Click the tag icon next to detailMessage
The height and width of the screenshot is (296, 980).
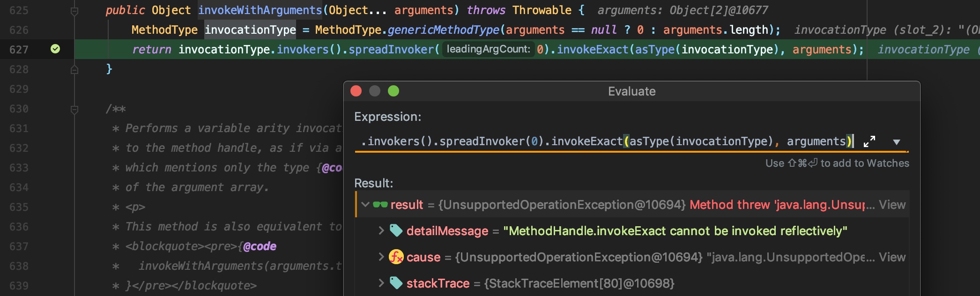396,230
